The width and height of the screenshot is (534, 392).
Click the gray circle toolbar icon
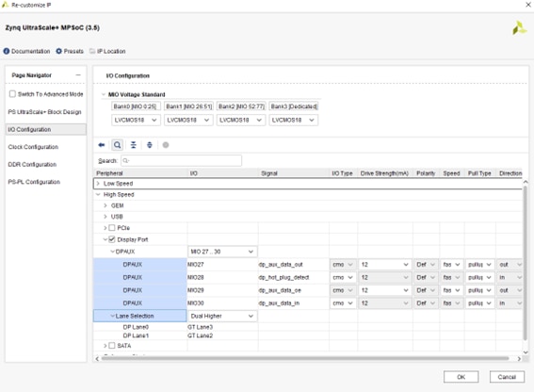[166, 145]
